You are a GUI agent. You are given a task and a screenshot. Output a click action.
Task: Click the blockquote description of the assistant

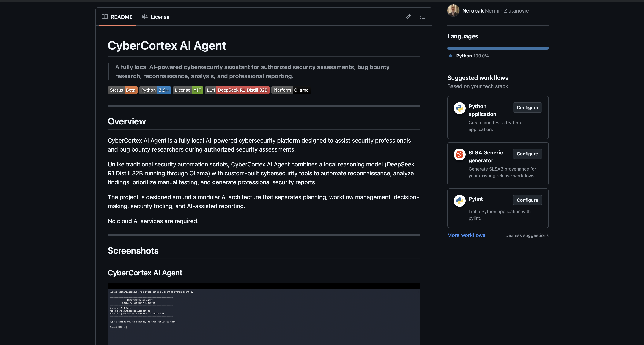coord(252,71)
